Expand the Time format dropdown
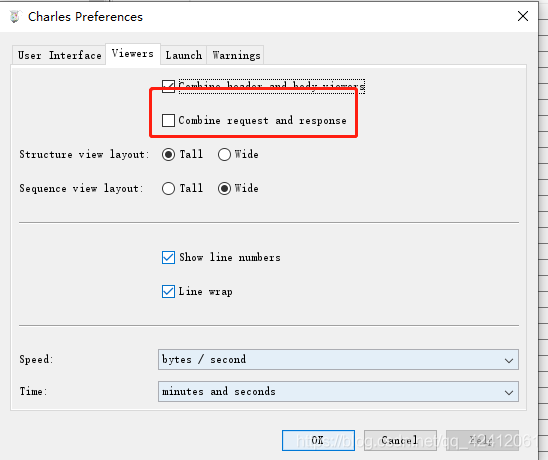This screenshot has height=460, width=548. coord(338,391)
